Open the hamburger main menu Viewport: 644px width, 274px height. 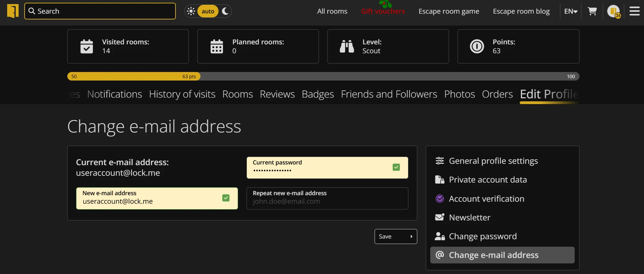(634, 11)
